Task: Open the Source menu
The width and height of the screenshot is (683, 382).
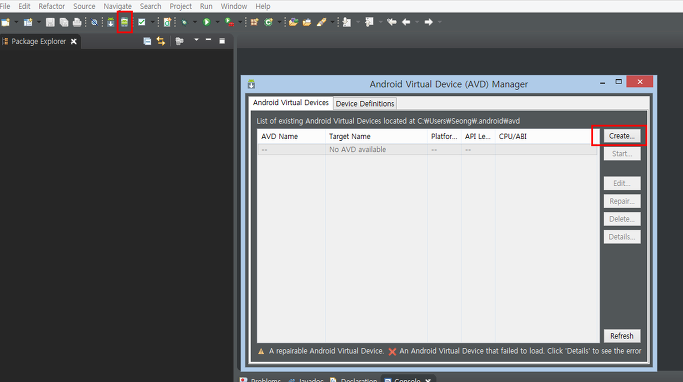Action: point(84,6)
